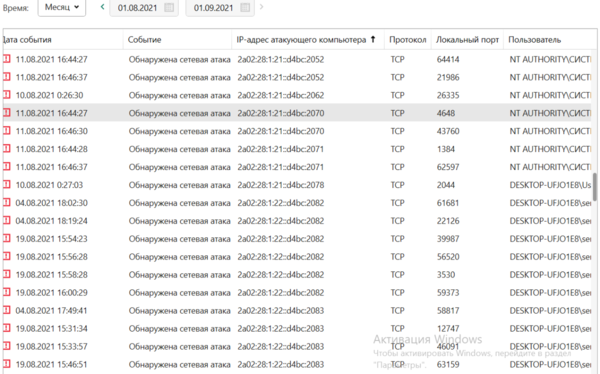Select the date cell 11.08.2021 16:46:30
Viewport: 600px width, 374px height.
point(52,131)
